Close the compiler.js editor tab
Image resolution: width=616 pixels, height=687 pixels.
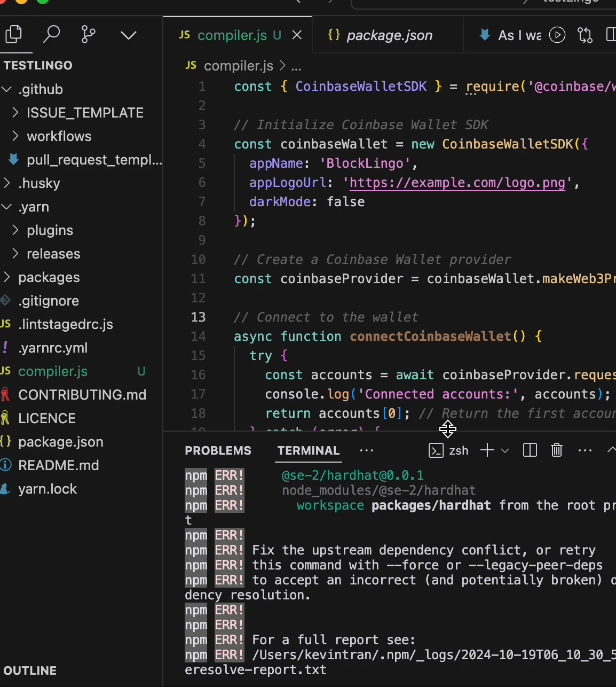tap(297, 35)
